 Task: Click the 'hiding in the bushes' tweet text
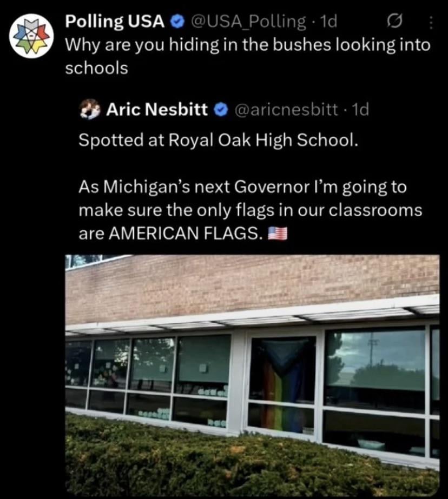[248, 56]
